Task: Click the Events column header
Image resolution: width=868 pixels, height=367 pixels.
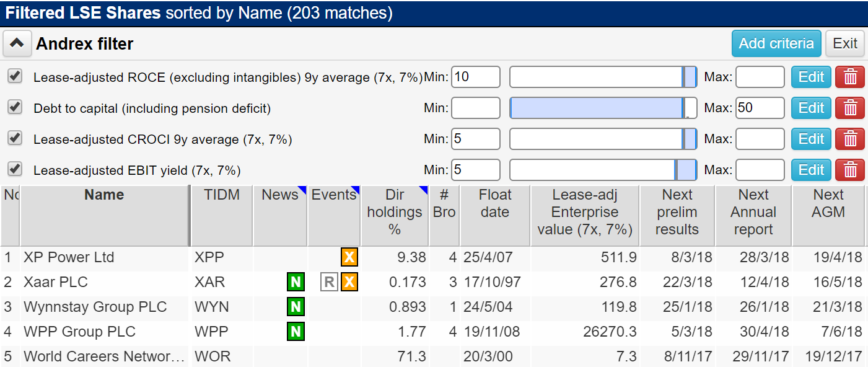Action: click(334, 215)
